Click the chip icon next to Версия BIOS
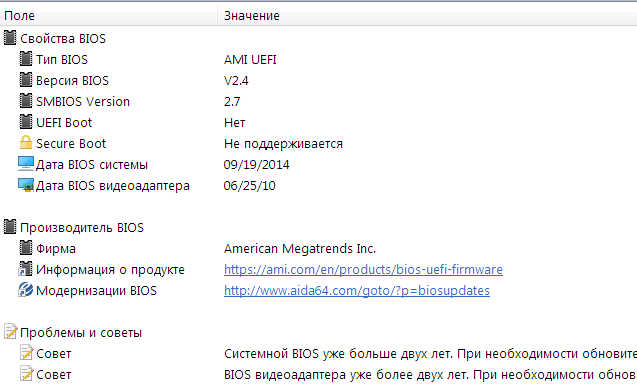Screen dimensions: 637x389 (26, 80)
